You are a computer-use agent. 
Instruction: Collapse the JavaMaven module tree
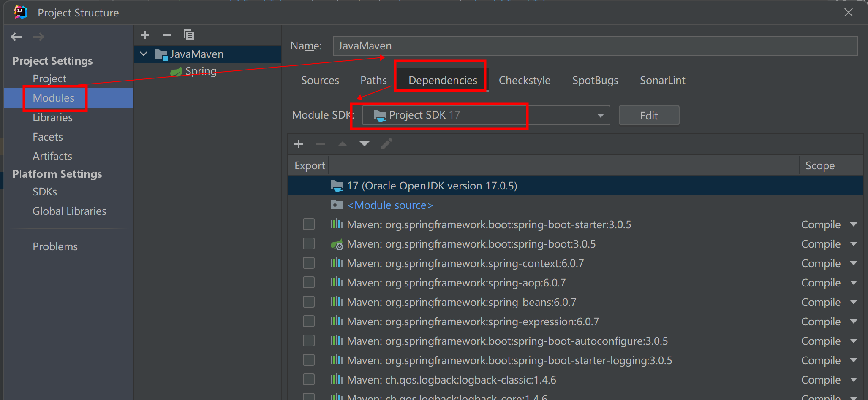click(143, 54)
